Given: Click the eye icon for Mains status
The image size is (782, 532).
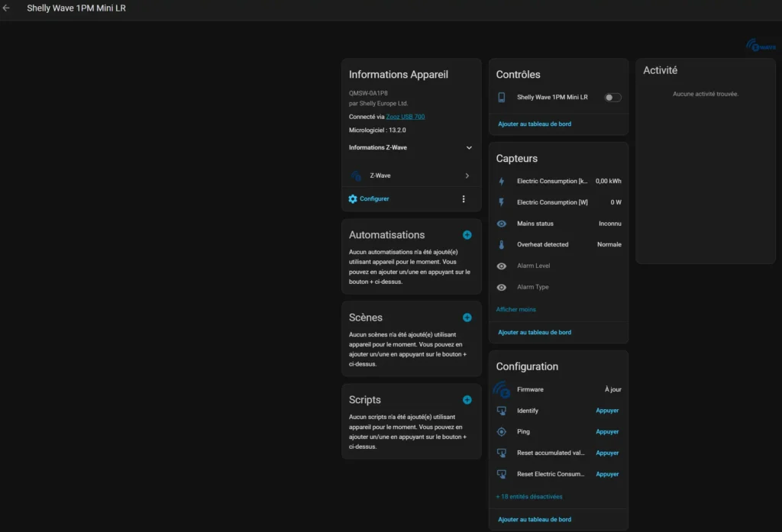Looking at the screenshot, I should tap(501, 224).
